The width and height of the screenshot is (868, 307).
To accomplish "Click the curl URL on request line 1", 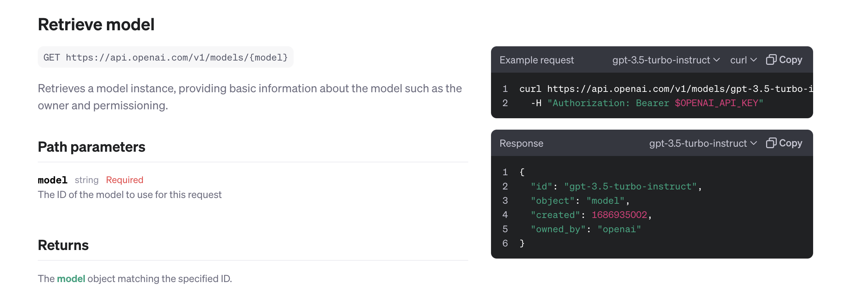I will coord(677,89).
